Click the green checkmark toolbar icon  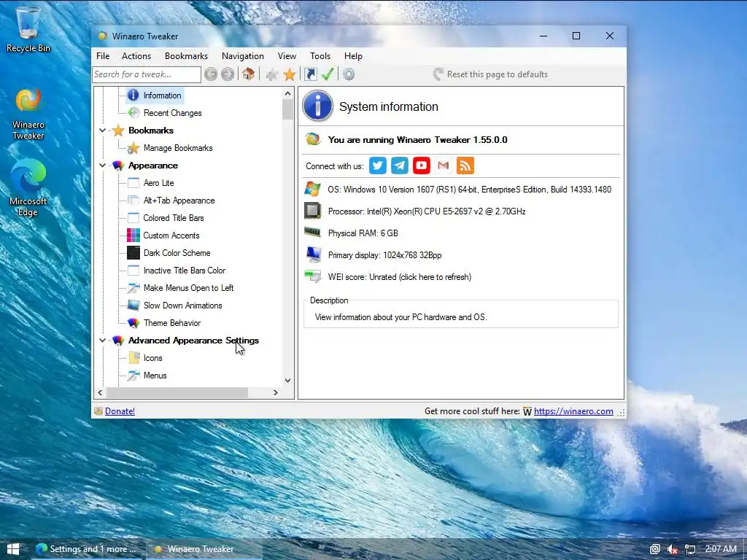point(328,74)
